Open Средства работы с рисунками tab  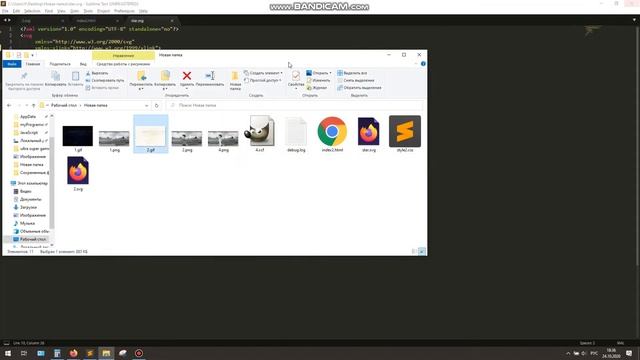(x=123, y=64)
